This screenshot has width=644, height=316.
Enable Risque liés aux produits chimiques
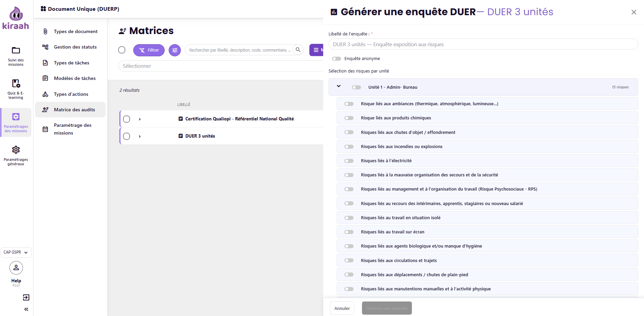[349, 118]
